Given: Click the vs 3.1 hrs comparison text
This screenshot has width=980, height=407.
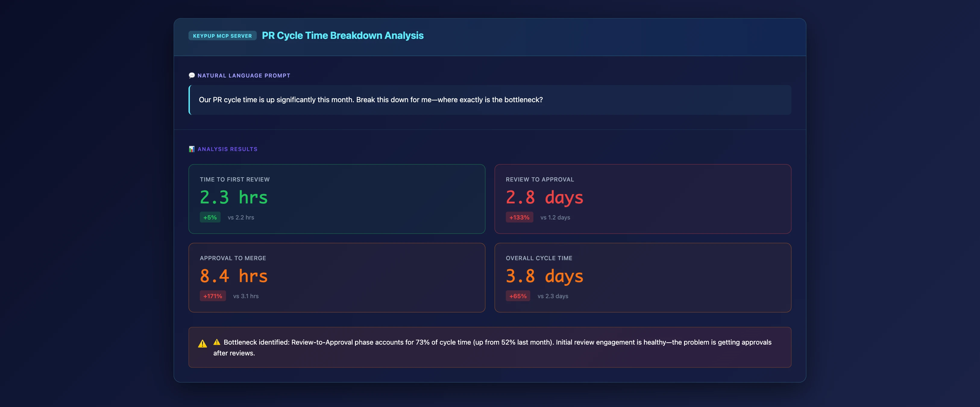Looking at the screenshot, I should (246, 296).
